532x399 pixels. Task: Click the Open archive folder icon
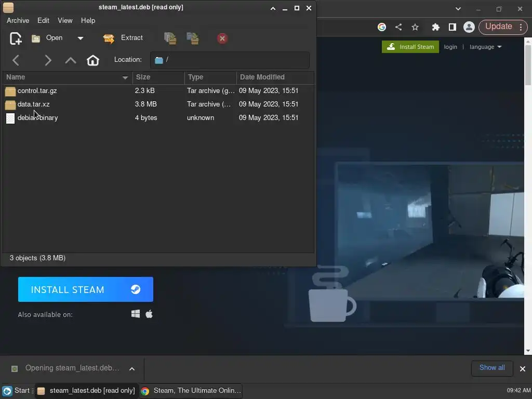coord(36,38)
